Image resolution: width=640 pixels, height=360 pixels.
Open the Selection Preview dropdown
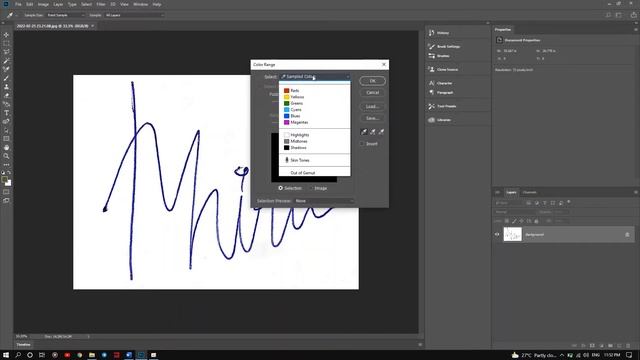click(x=324, y=201)
